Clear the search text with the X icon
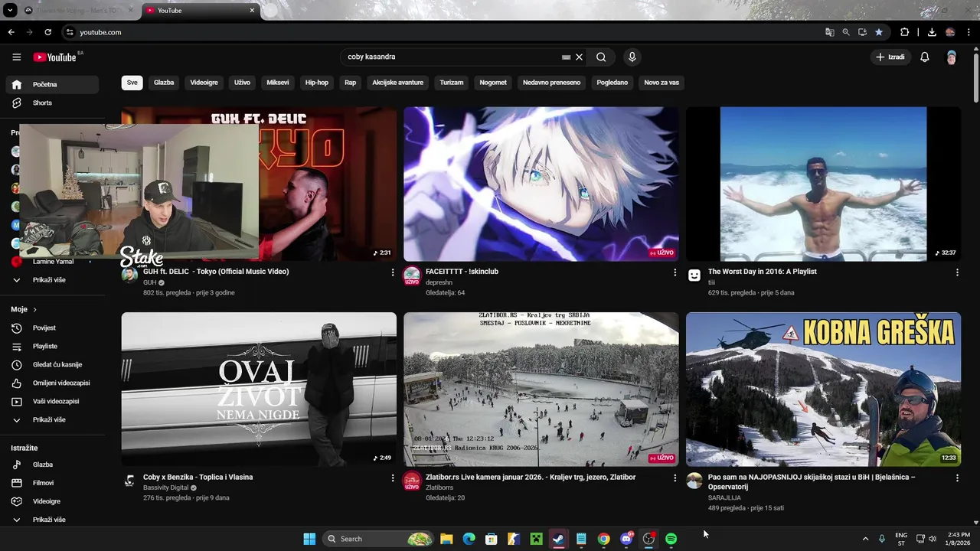Viewport: 980px width, 551px height. coord(580,57)
